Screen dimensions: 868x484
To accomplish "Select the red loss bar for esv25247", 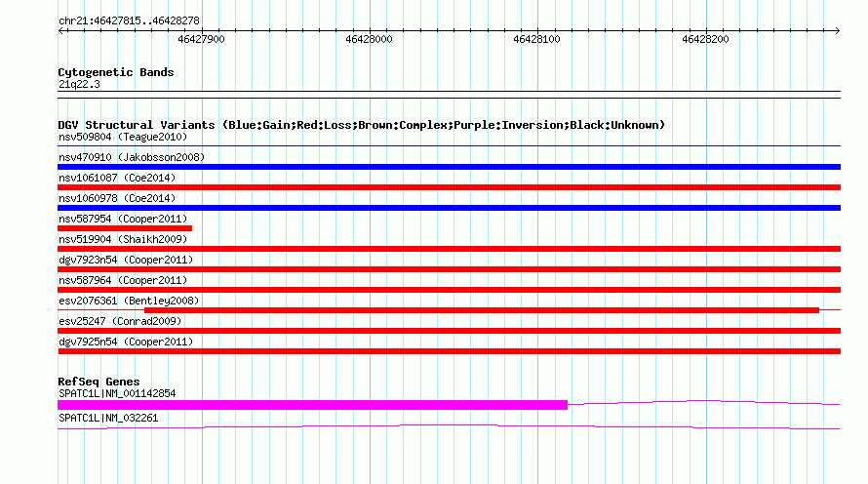I will click(x=449, y=331).
